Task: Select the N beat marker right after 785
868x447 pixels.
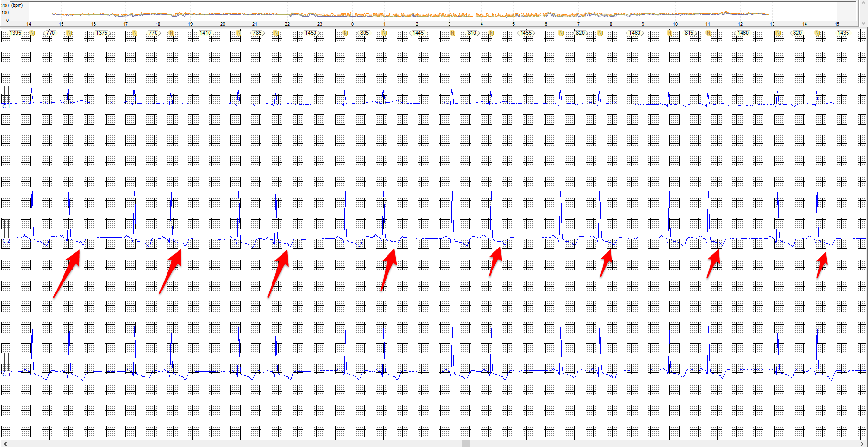Action: [276, 33]
